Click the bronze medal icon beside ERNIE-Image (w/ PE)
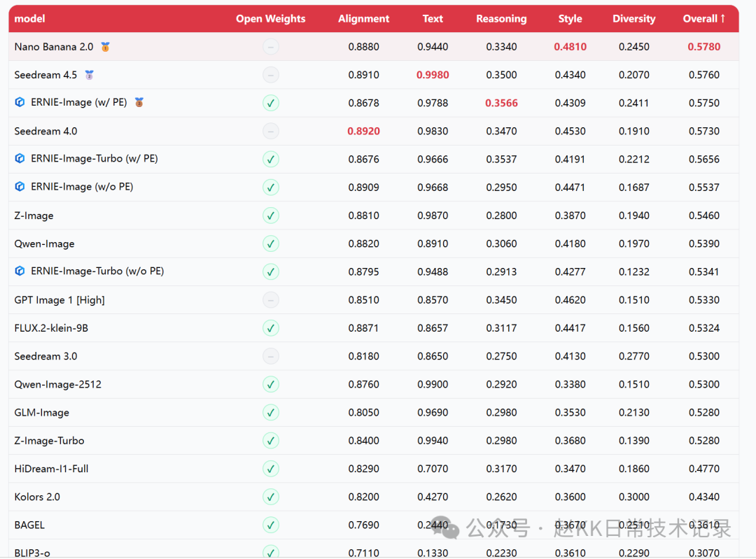 pyautogui.click(x=139, y=103)
